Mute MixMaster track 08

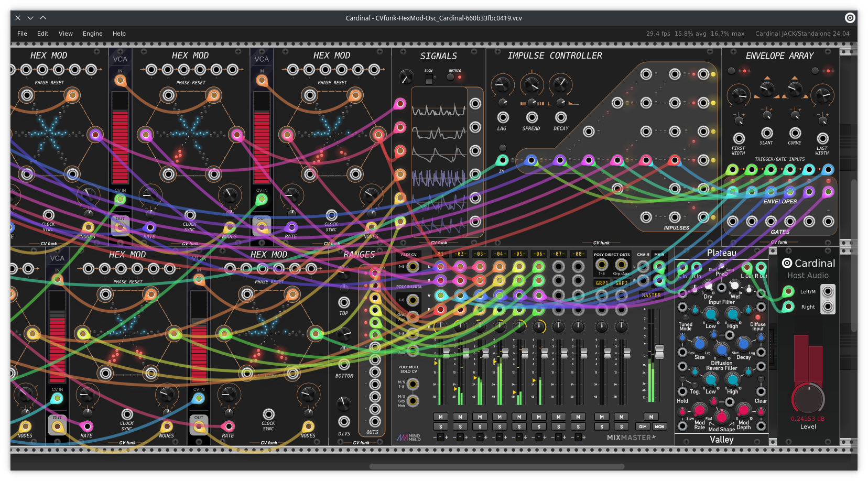coord(578,417)
